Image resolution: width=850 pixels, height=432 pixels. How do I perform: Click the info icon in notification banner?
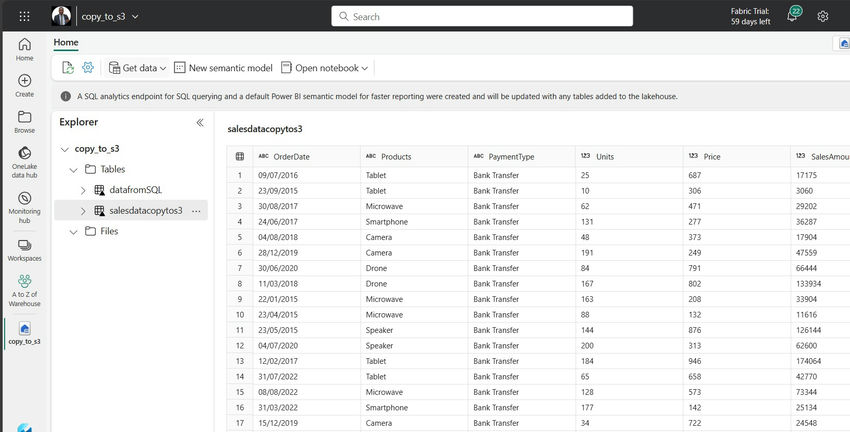[x=66, y=96]
